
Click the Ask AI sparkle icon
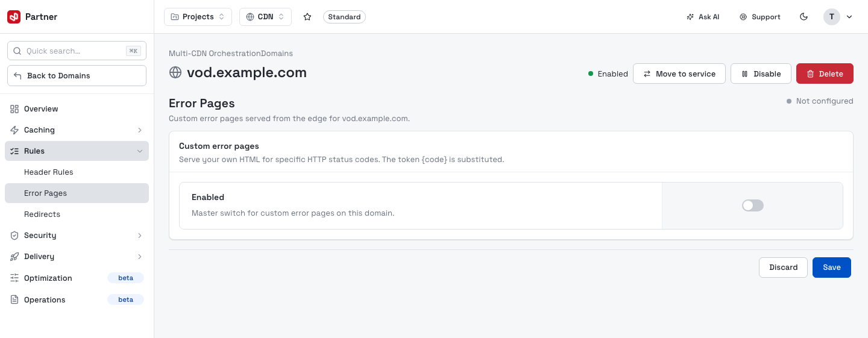tap(690, 17)
